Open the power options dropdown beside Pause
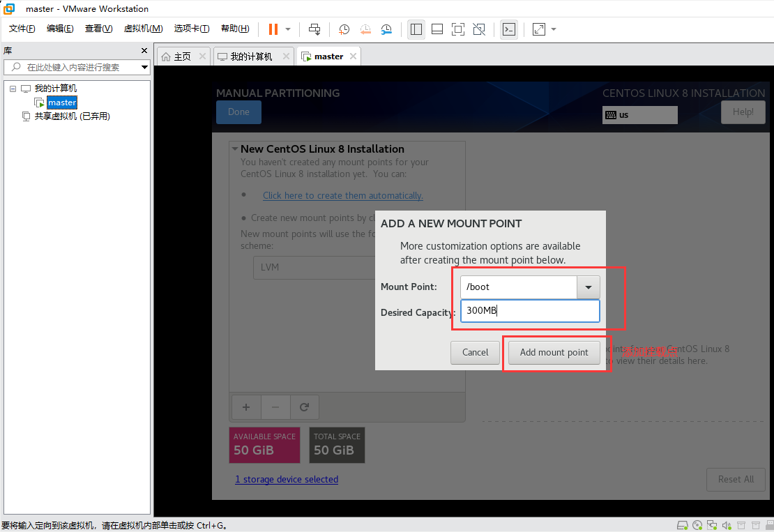 288,29
